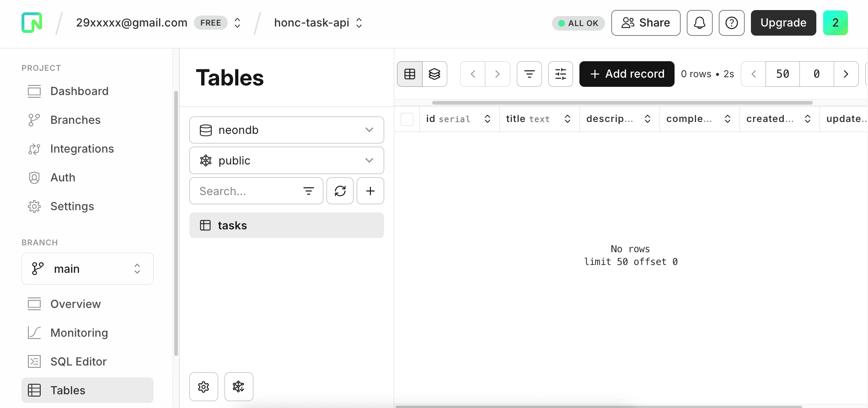Click the notifications bell icon
Image resolution: width=868 pixels, height=408 pixels.
699,23
